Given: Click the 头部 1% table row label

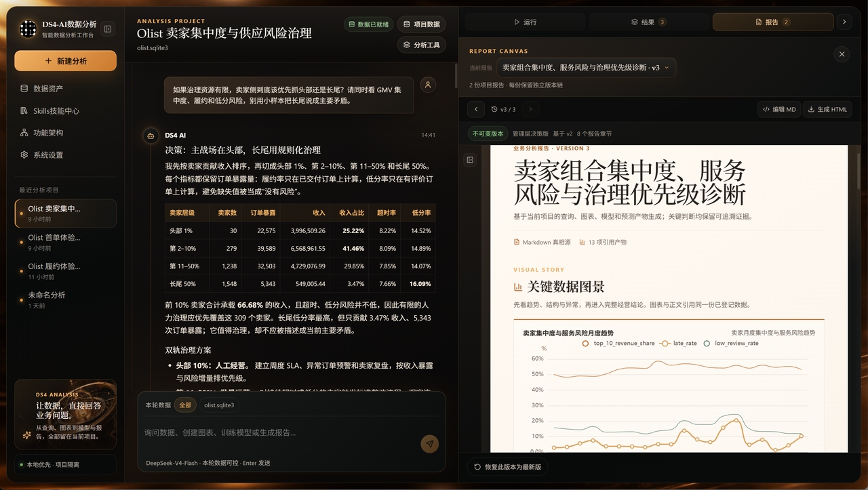Looking at the screenshot, I should click(180, 230).
